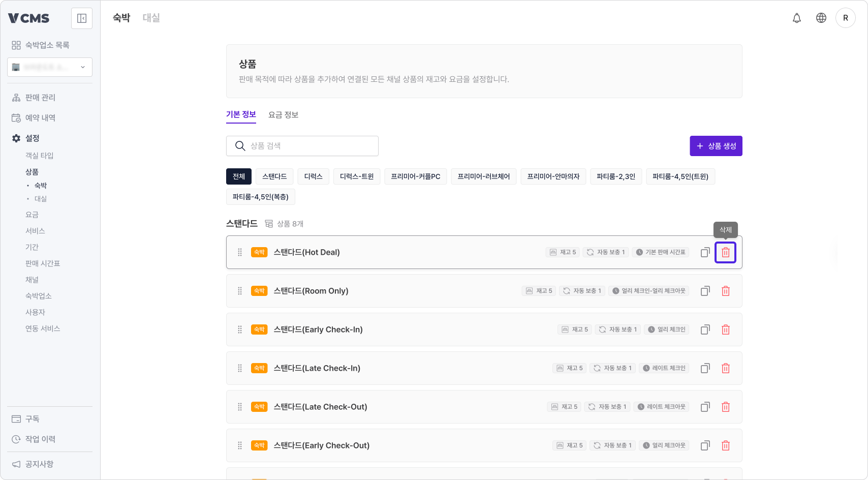The image size is (868, 480).
Task: Filter by 디럭스-트윈 chip
Action: [x=357, y=176]
